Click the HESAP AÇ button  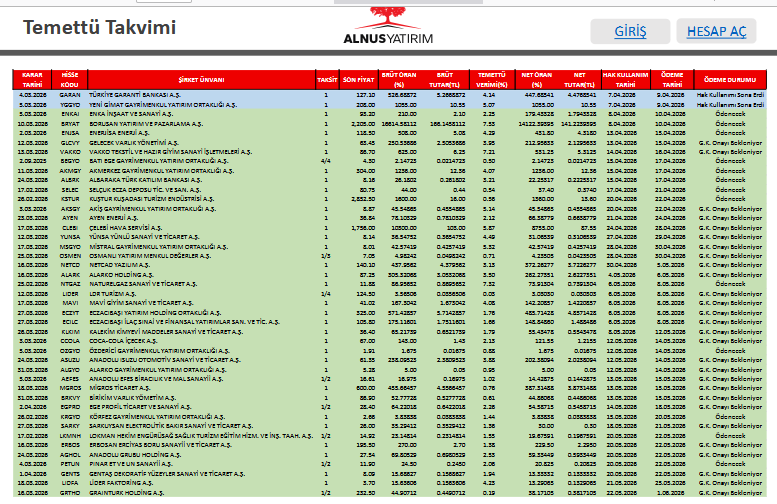pyautogui.click(x=716, y=32)
